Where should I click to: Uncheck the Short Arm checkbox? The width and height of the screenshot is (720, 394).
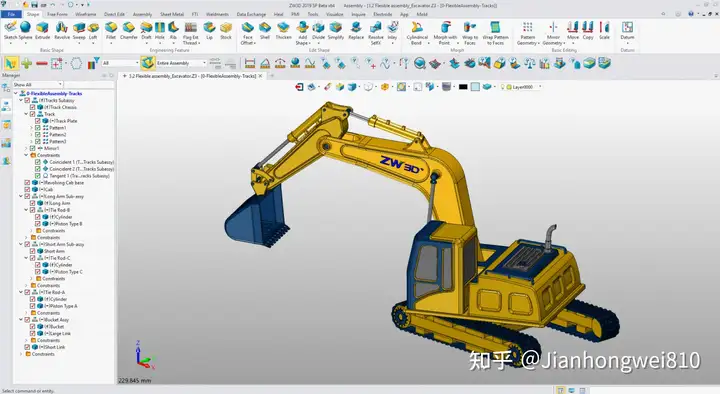click(x=33, y=251)
